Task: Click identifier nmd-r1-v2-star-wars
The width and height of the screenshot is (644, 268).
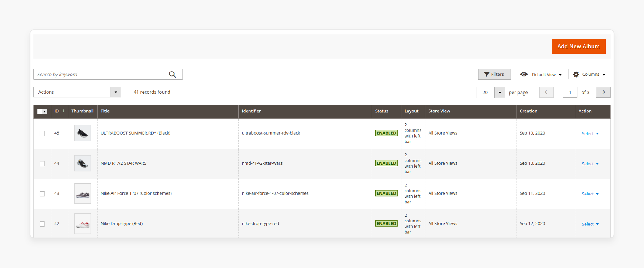Action: [262, 163]
